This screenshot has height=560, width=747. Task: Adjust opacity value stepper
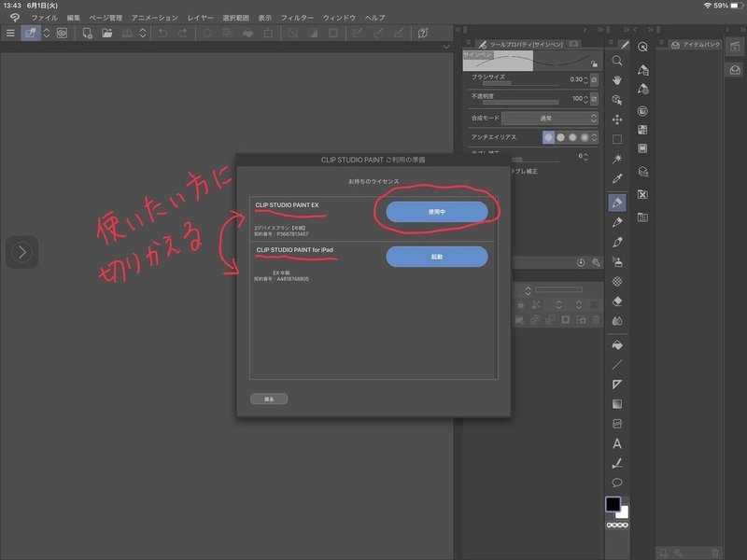tap(586, 99)
